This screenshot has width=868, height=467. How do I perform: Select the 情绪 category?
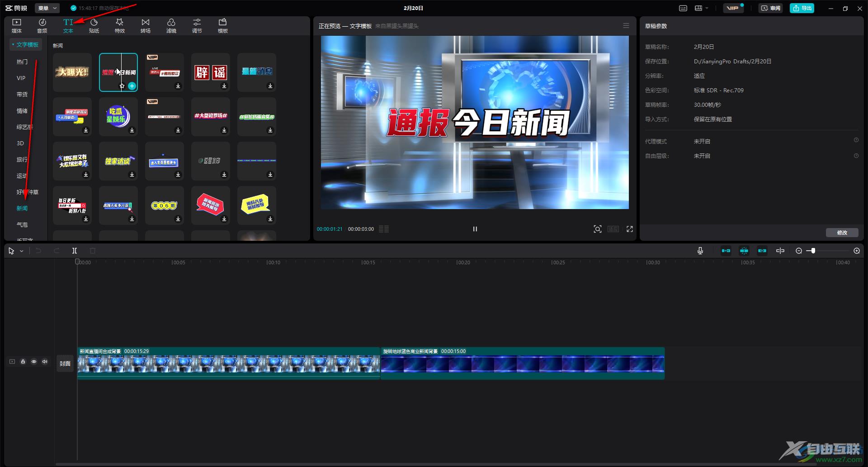(22, 110)
